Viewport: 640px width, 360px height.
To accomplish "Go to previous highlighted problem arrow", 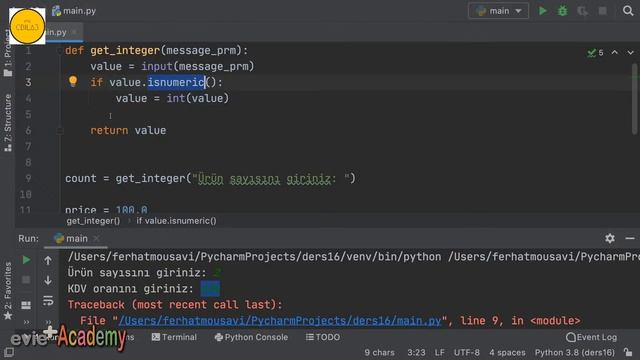I will tap(615, 53).
